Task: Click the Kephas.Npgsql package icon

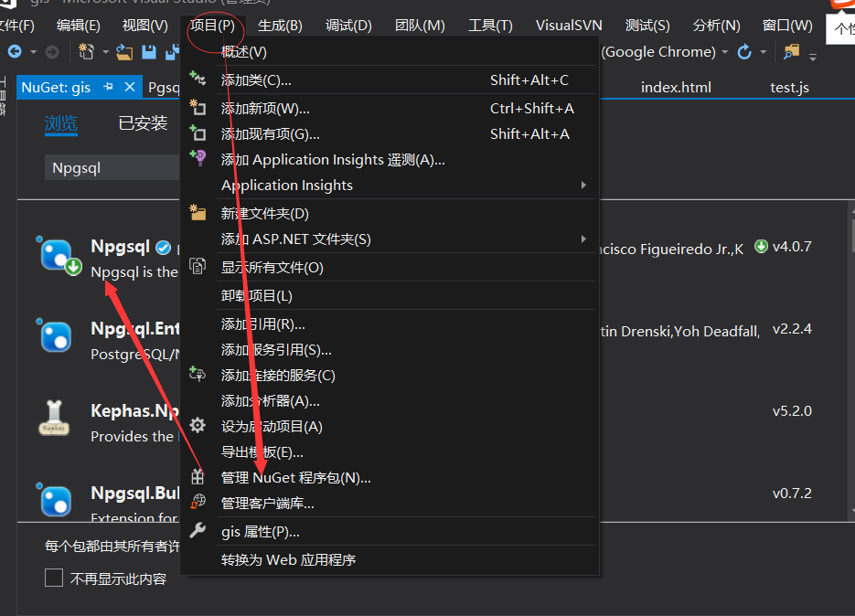Action: pos(55,418)
